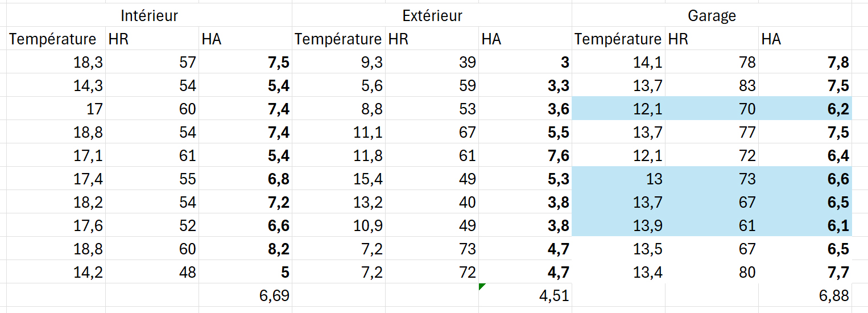Select the Intérieur header cell
This screenshot has height=313, width=868.
pos(150,15)
